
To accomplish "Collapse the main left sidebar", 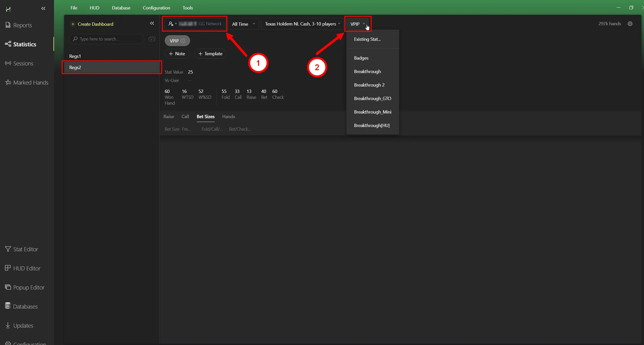I will pos(43,8).
